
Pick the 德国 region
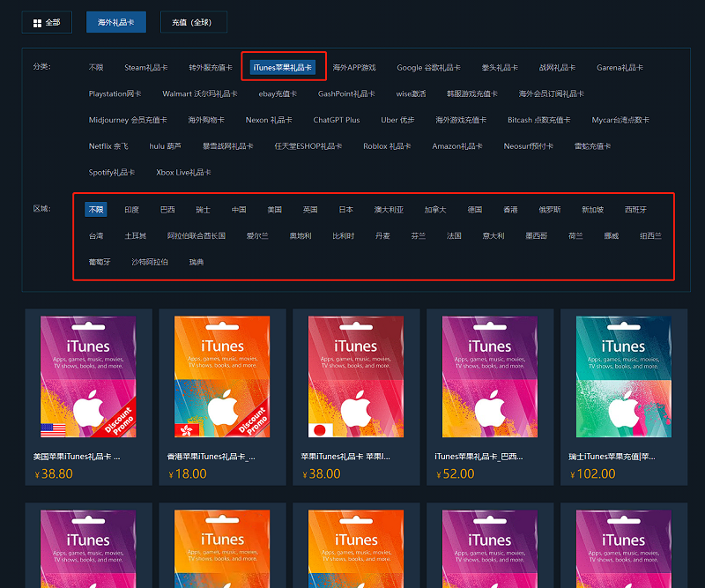475,210
